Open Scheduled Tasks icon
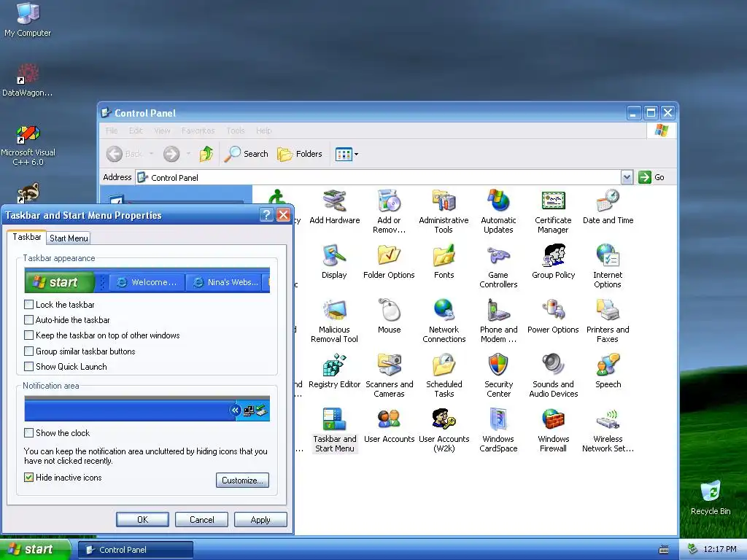 pyautogui.click(x=444, y=376)
